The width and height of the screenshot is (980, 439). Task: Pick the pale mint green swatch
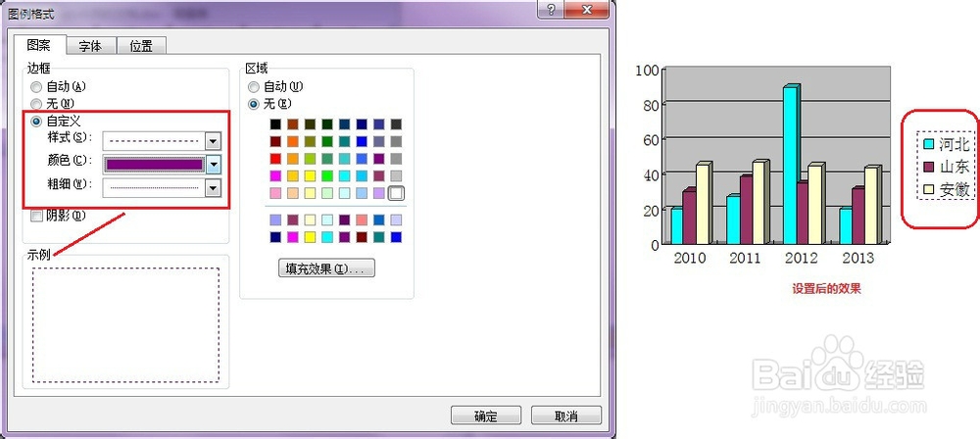pos(327,193)
